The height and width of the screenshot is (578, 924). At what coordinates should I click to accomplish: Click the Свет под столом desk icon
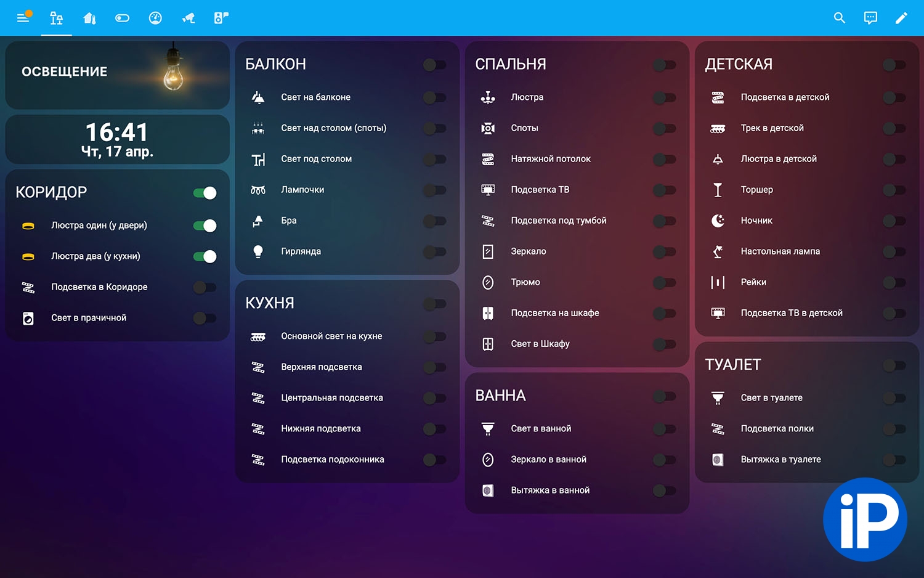(x=258, y=159)
